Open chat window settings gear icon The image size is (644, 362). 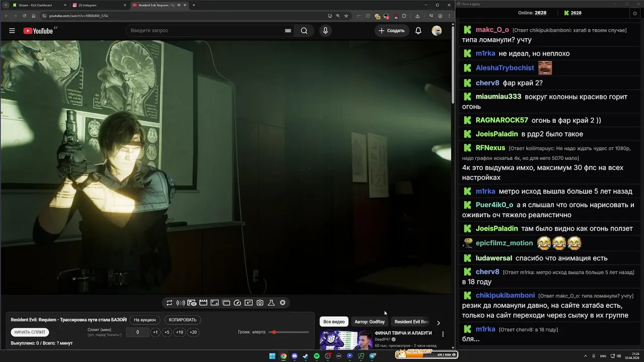point(635,13)
